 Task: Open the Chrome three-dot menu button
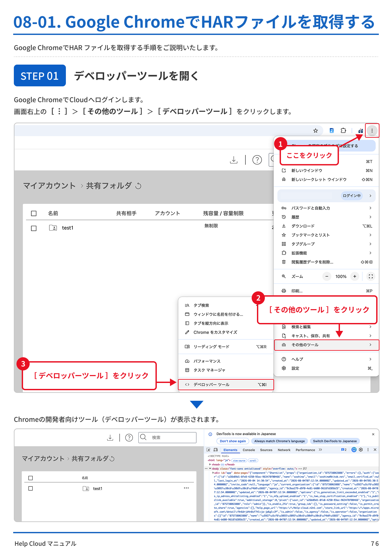[372, 131]
